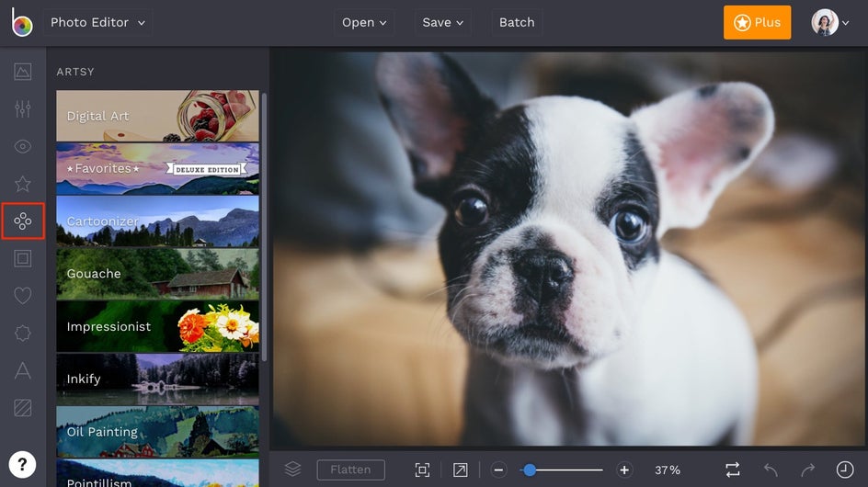The width and height of the screenshot is (868, 487).
Task: Open the Frames sidebar icon
Action: click(x=23, y=258)
